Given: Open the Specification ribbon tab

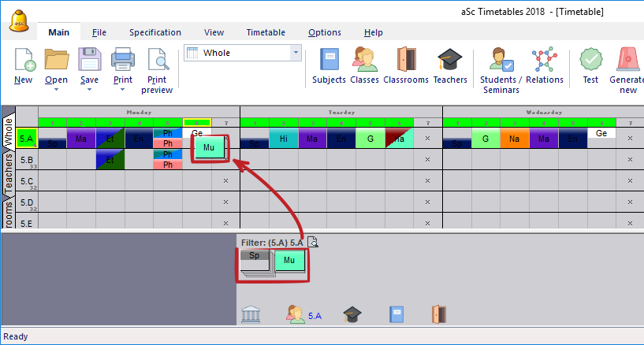Looking at the screenshot, I should [154, 32].
